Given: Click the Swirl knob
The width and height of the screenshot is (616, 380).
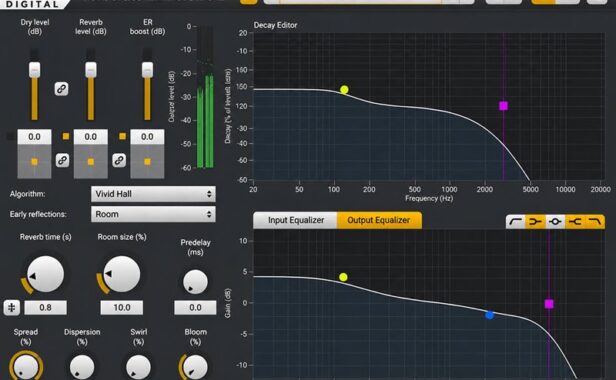Looking at the screenshot, I should tap(138, 368).
